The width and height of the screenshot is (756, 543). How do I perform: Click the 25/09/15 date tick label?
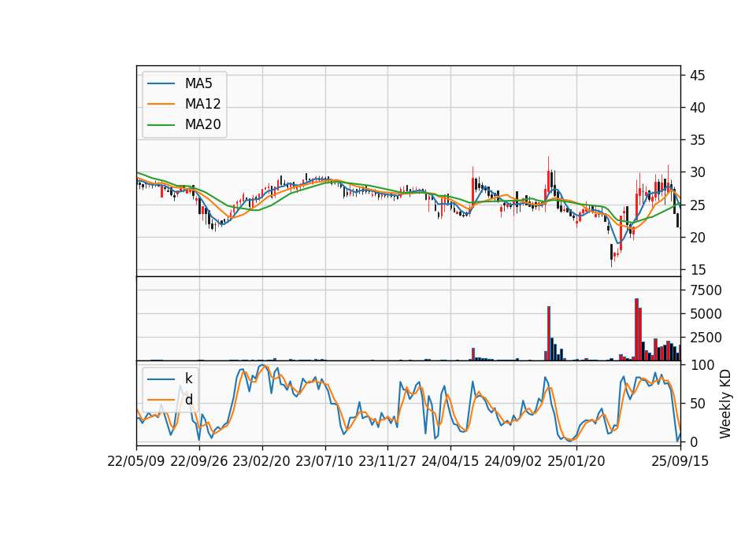click(680, 461)
